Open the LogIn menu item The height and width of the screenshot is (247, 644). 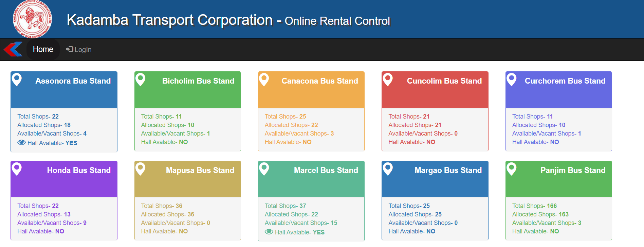(x=79, y=50)
